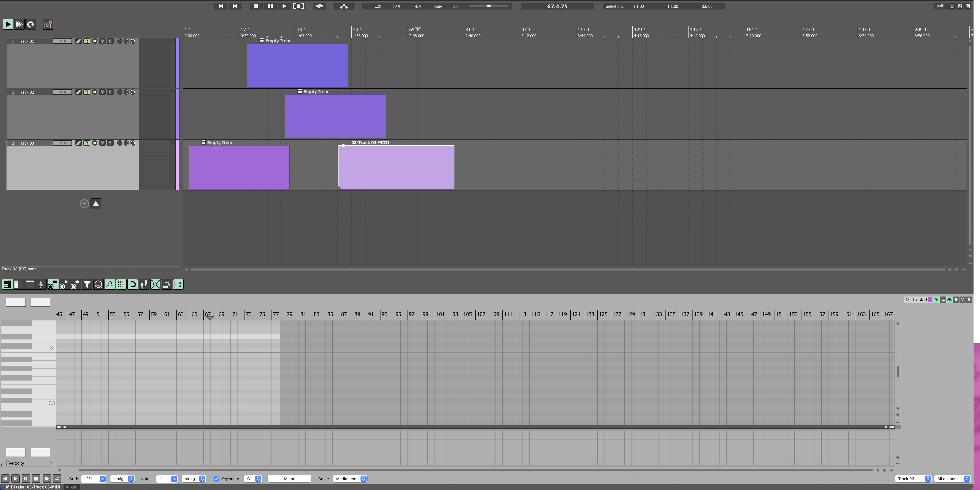Screen dimensions: 980x490
Task: Click the grid lines icon in MIDI toolbar
Action: (x=121, y=285)
